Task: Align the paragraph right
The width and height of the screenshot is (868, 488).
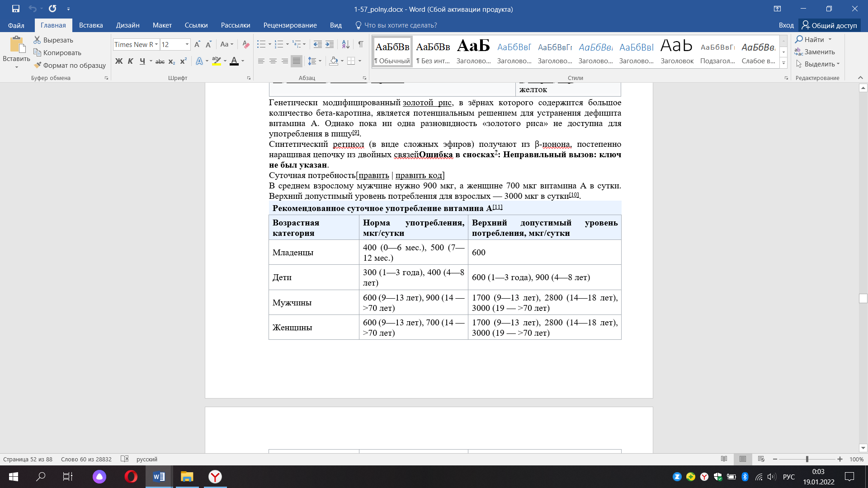Action: [x=285, y=61]
